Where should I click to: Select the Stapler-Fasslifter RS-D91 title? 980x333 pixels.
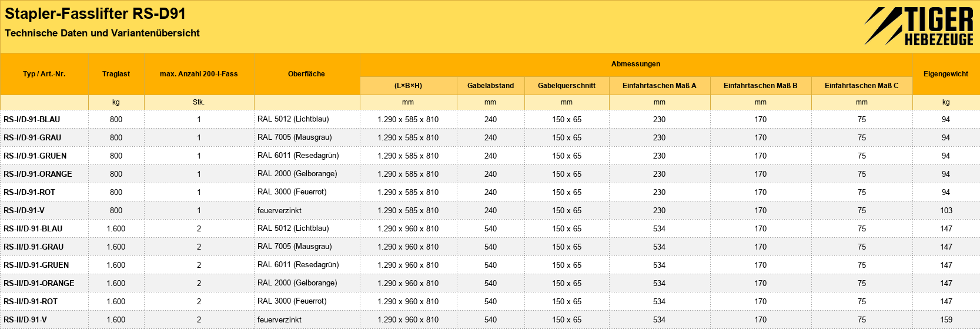pyautogui.click(x=95, y=14)
